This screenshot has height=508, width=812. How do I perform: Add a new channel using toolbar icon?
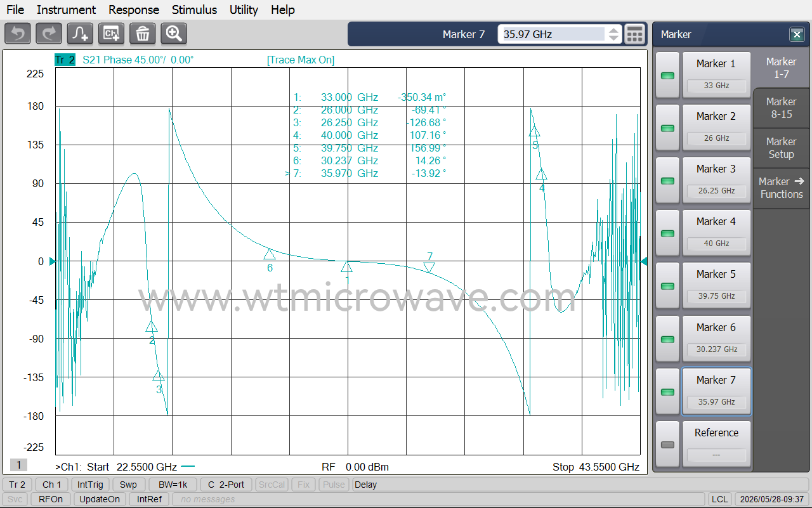(111, 33)
